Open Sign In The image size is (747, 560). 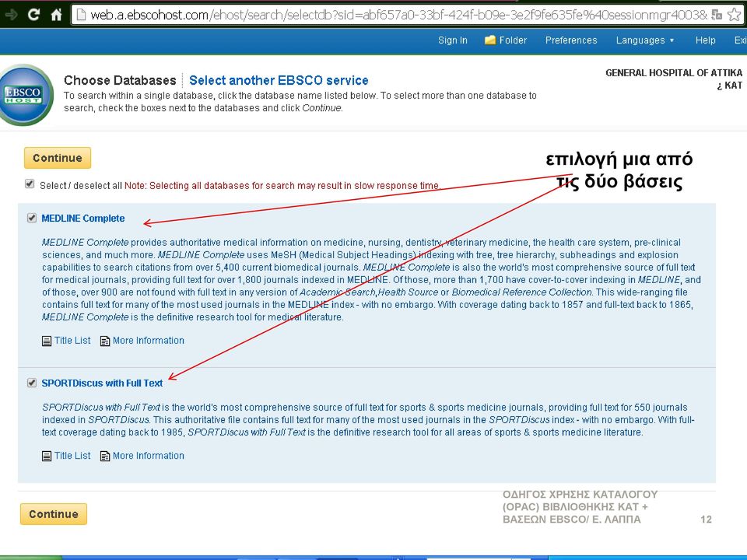pyautogui.click(x=453, y=40)
